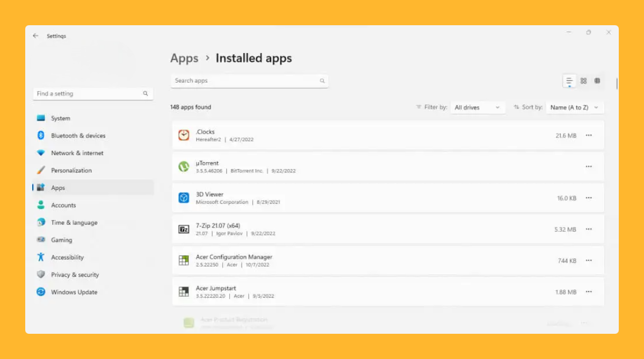Open more options for Acer Jumpstart
This screenshot has width=644, height=359.
[x=589, y=292]
